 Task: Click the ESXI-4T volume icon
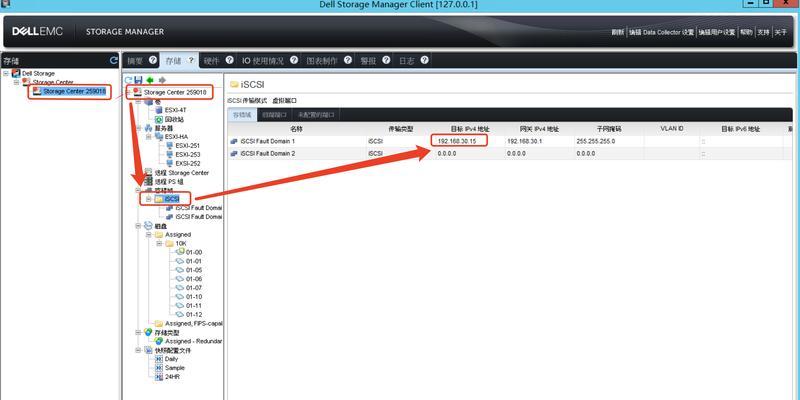159,110
